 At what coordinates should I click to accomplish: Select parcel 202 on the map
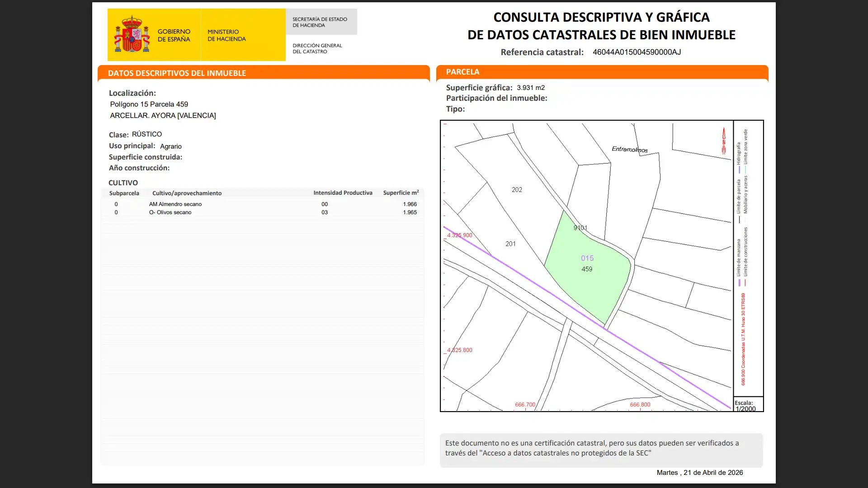click(x=517, y=190)
